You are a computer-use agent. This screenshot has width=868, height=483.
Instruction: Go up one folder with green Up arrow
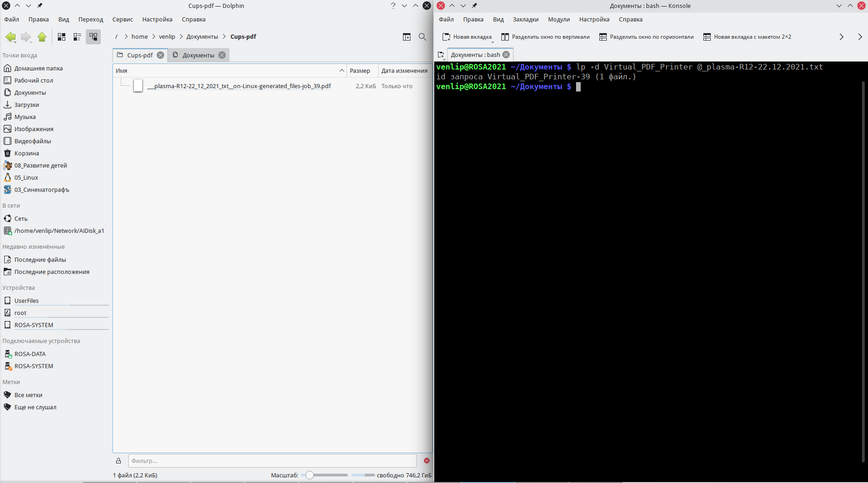pos(42,37)
